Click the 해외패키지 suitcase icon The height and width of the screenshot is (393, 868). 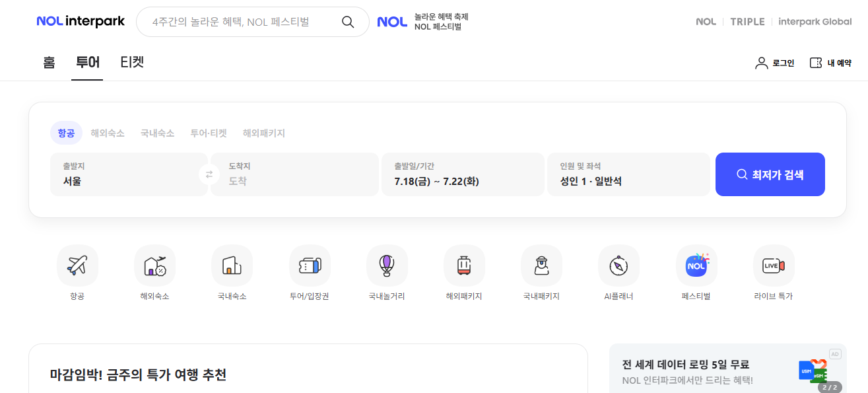(x=464, y=265)
